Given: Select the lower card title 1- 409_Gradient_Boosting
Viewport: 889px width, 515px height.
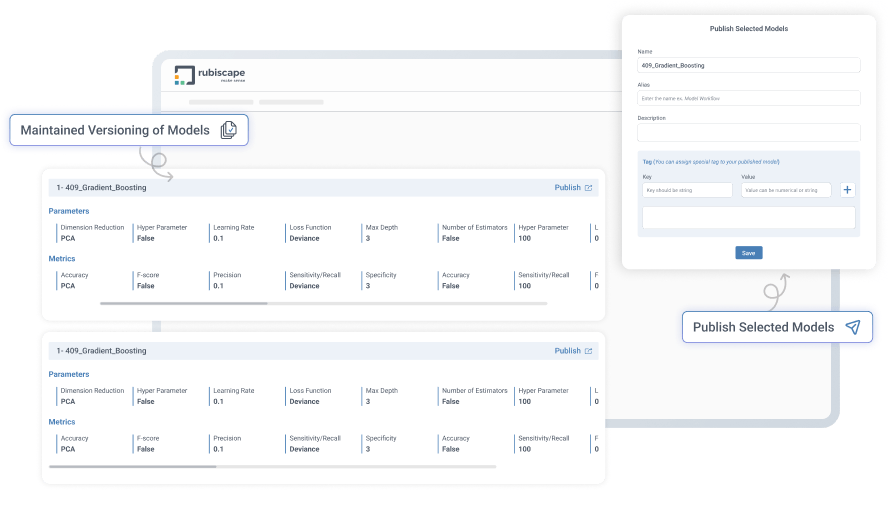Looking at the screenshot, I should pos(101,351).
